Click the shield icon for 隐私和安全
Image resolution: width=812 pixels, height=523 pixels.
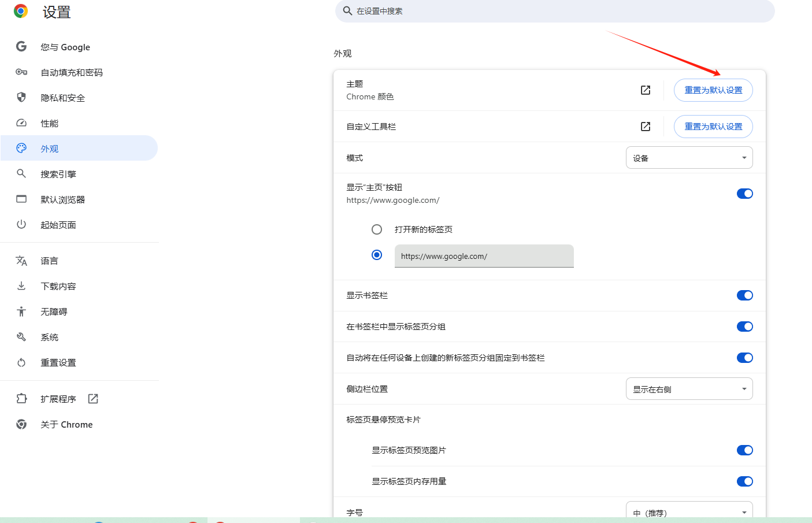(x=21, y=97)
